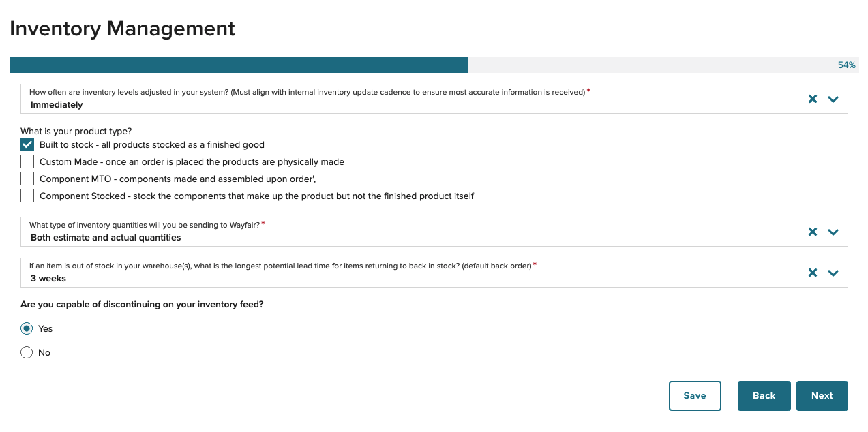Expand the inventory adjustment frequency dropdown
The image size is (868, 432).
(x=833, y=99)
